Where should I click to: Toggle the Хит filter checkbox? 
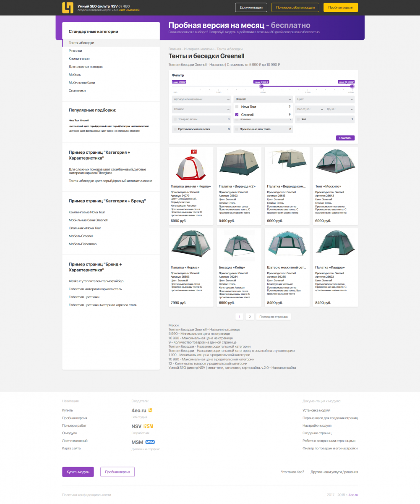[298, 119]
